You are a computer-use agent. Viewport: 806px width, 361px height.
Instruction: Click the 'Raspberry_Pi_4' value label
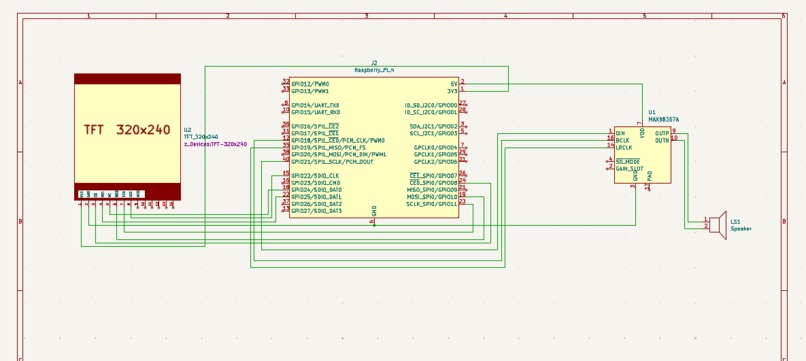coord(374,69)
